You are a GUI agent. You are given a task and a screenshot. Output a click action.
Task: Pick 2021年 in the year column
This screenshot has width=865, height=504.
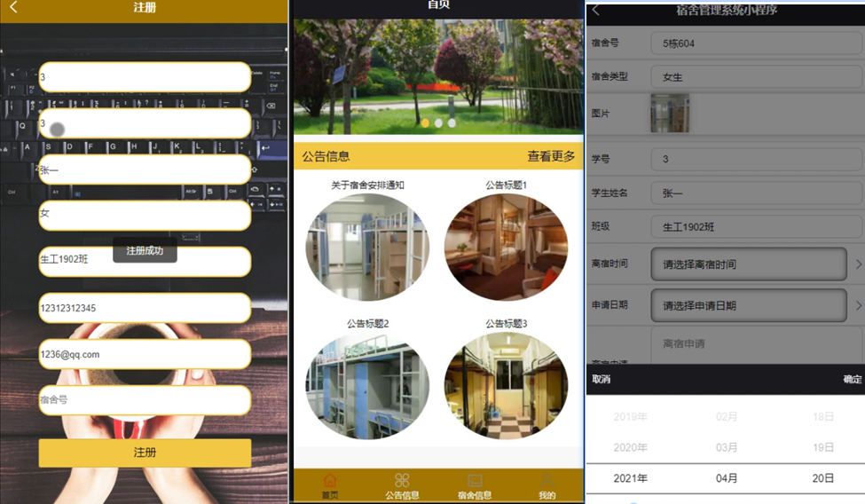(x=630, y=478)
